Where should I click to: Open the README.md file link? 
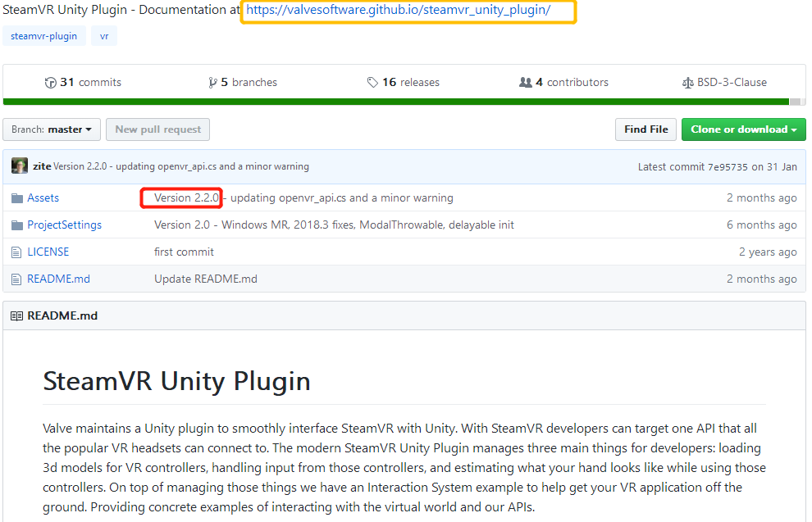58,279
